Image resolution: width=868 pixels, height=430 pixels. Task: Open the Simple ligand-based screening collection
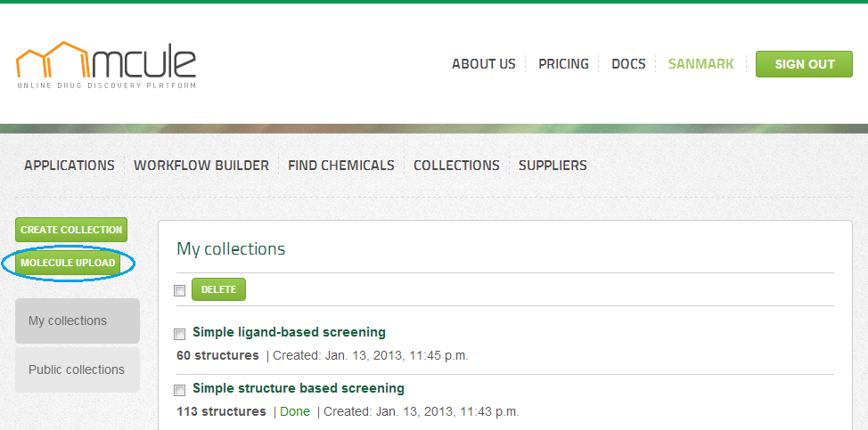tap(289, 332)
